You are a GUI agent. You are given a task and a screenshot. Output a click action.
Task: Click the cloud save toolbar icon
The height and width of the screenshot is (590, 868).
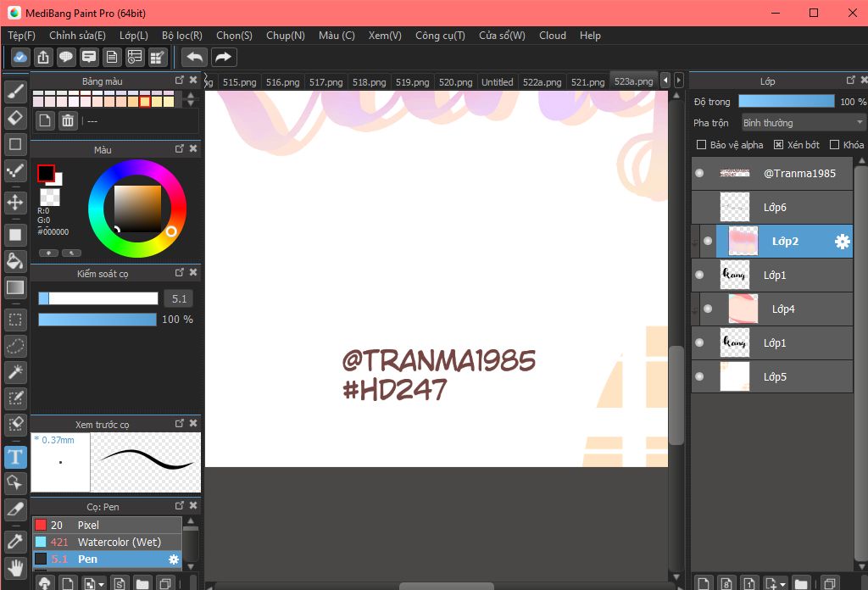click(20, 57)
